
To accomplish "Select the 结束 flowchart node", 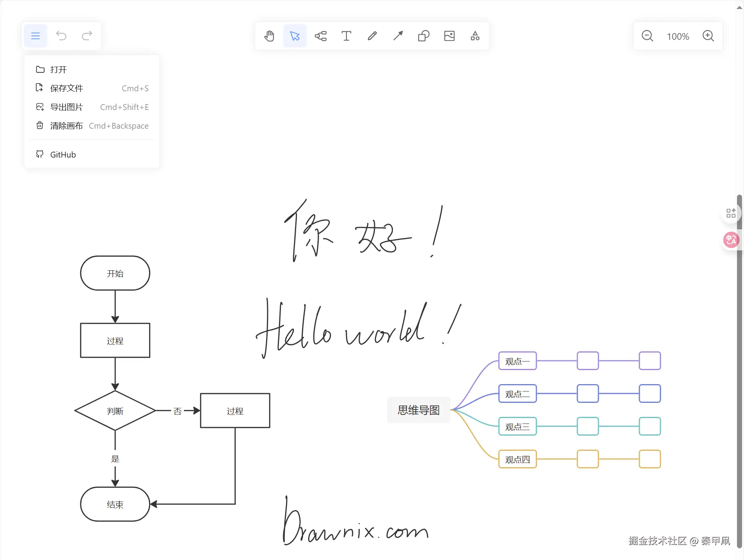I will pos(115,504).
